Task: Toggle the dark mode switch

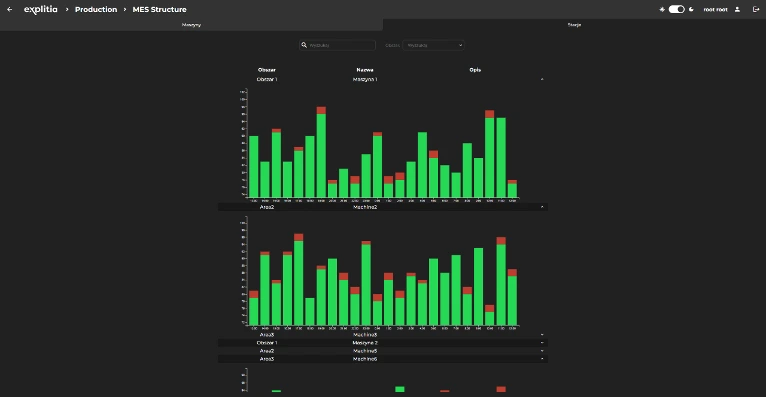Action: coord(677,9)
